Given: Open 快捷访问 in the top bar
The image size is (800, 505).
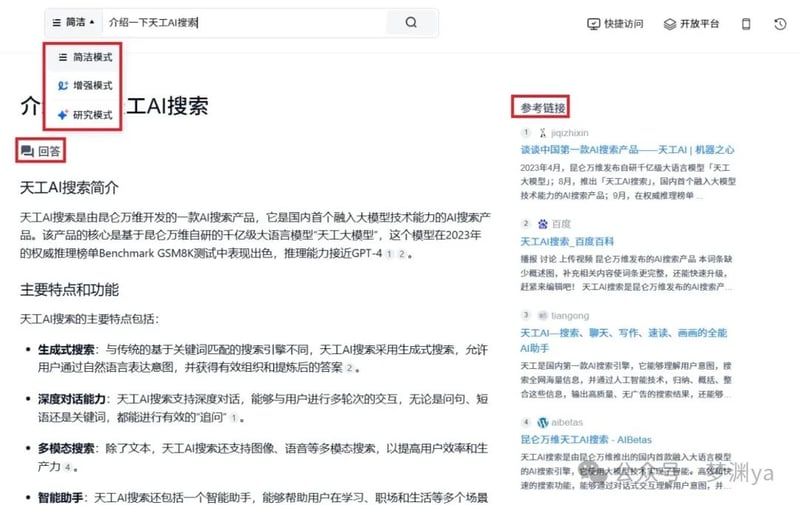Looking at the screenshot, I should [615, 24].
